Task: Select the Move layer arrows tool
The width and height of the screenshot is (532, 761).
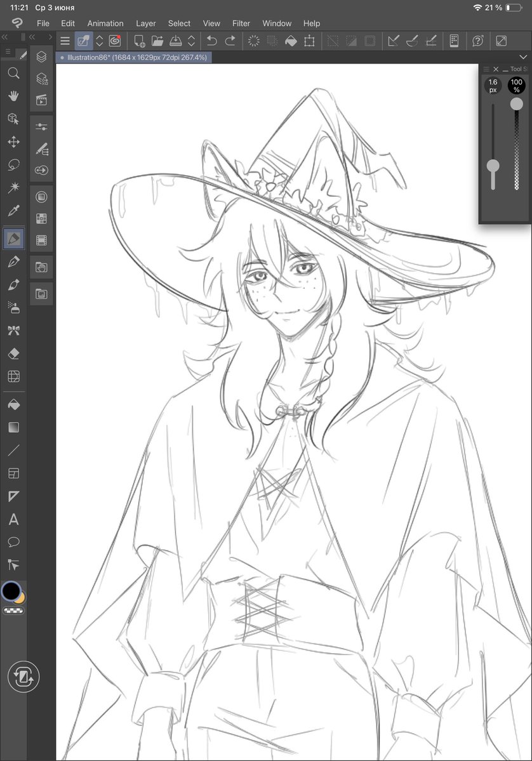Action: coord(13,142)
